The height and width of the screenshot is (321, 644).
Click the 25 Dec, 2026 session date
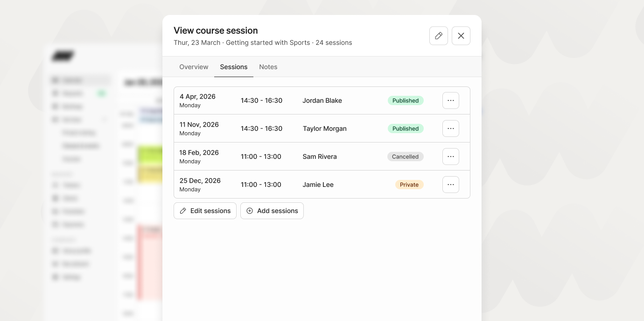pos(200,181)
